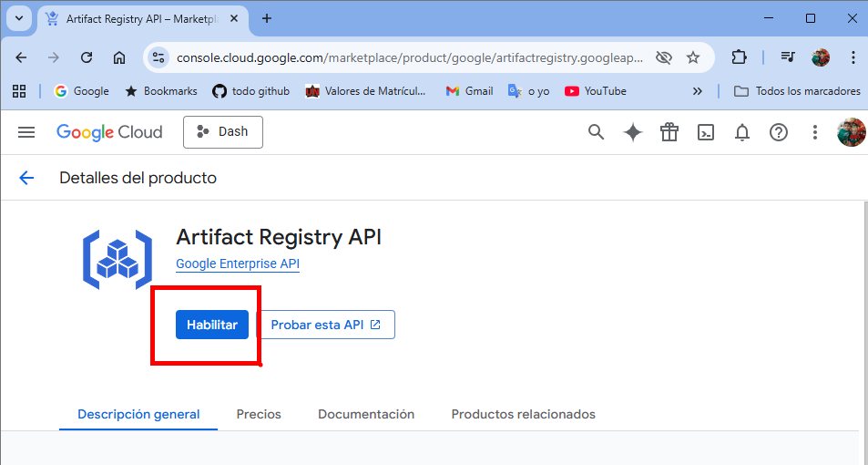The height and width of the screenshot is (465, 868).
Task: Activate Cloud Shell terminal icon
Action: tap(706, 132)
